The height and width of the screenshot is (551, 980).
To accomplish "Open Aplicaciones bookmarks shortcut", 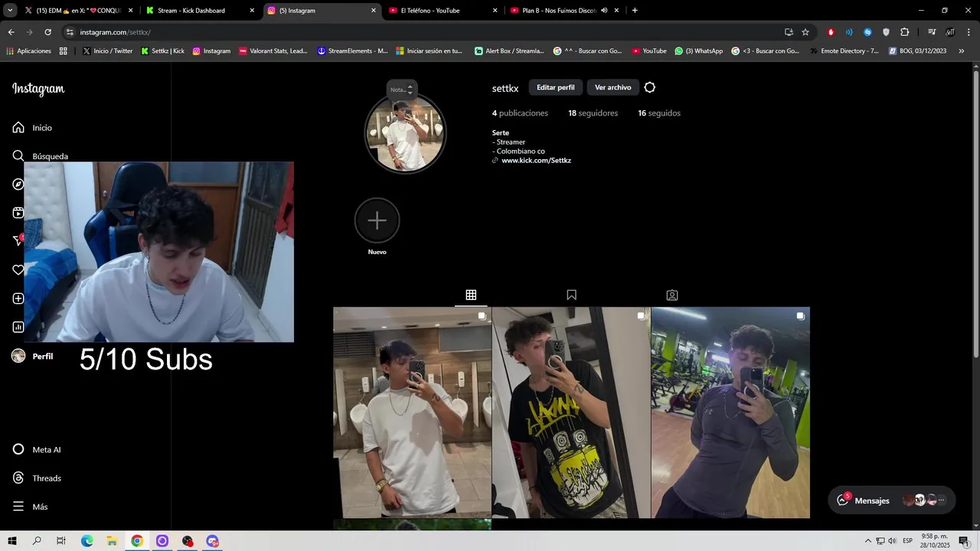I will [28, 51].
